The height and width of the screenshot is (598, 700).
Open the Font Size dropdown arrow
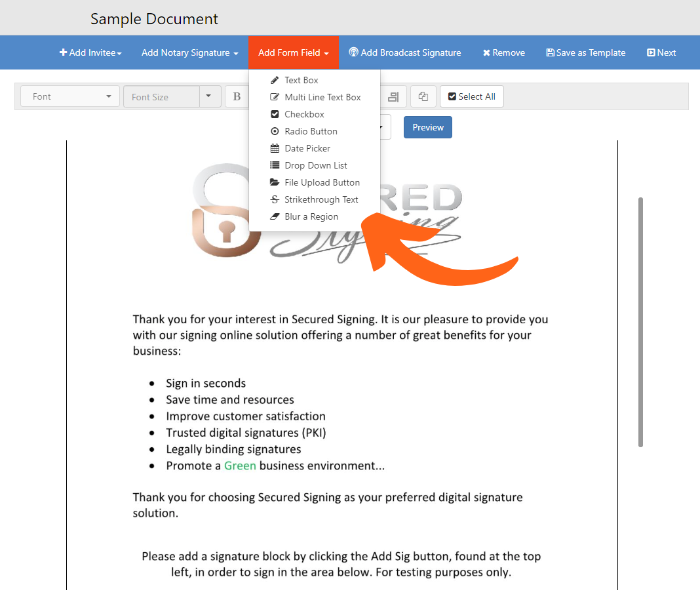pyautogui.click(x=208, y=96)
